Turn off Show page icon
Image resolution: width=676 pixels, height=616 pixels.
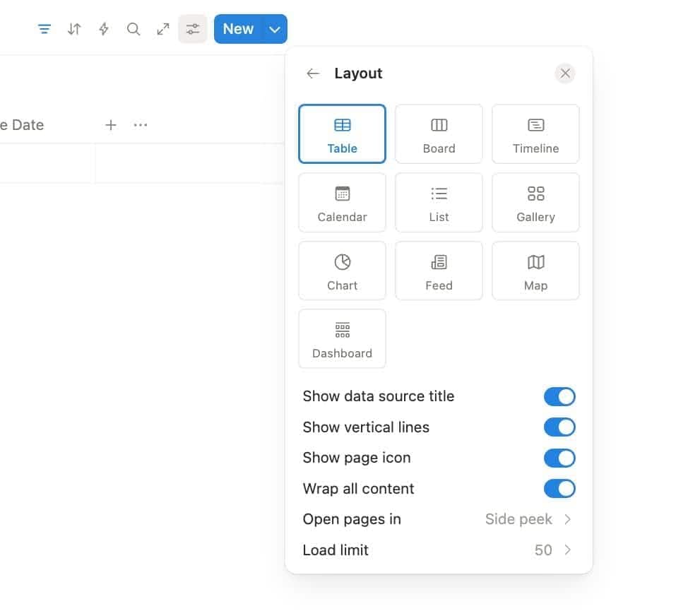click(x=559, y=458)
